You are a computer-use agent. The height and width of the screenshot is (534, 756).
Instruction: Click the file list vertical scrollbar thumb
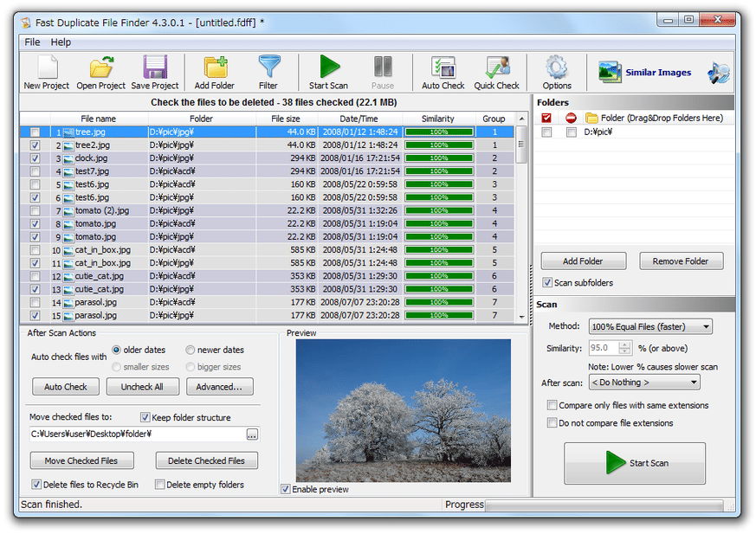521,145
